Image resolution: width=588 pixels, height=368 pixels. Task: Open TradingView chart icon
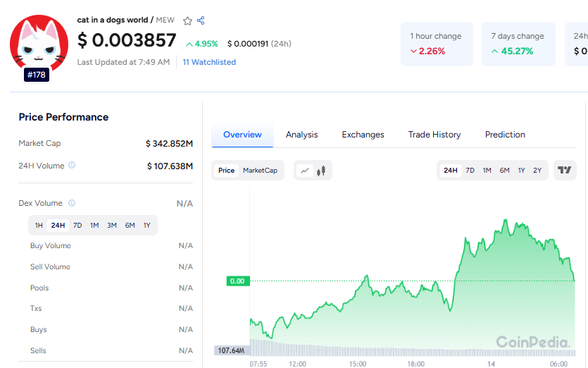[x=564, y=170]
